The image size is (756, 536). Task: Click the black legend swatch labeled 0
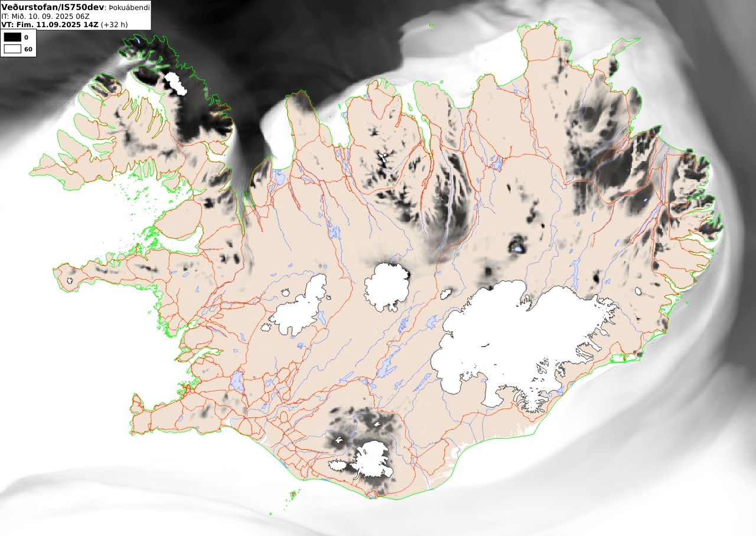[x=12, y=37]
